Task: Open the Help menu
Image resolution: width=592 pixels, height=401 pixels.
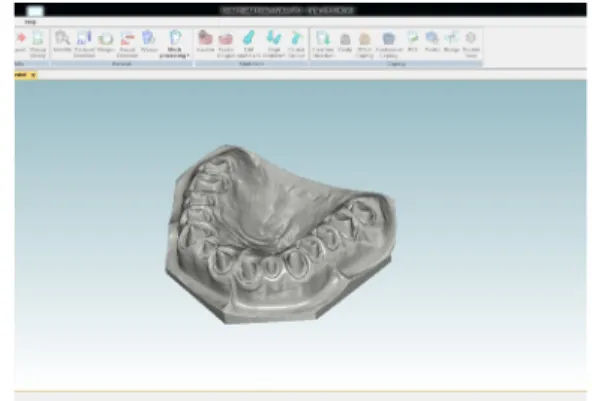Action: 30,22
